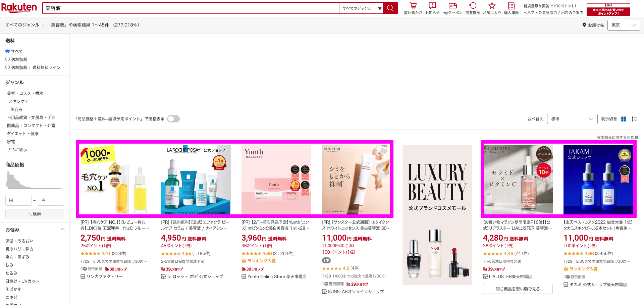
Task: Open the myクーポン coupon icon
Action: 452,6
